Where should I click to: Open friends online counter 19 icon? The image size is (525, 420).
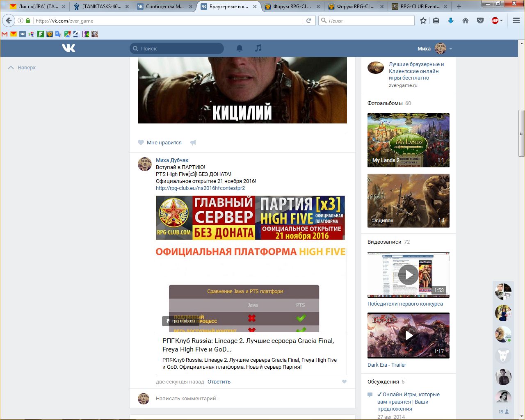click(503, 411)
